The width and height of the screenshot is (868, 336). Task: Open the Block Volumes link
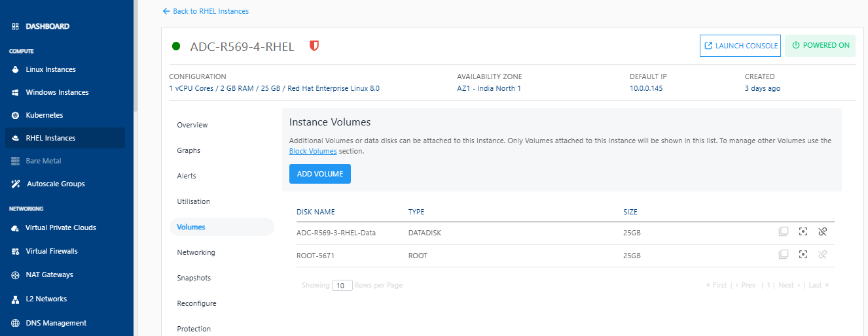tap(313, 151)
